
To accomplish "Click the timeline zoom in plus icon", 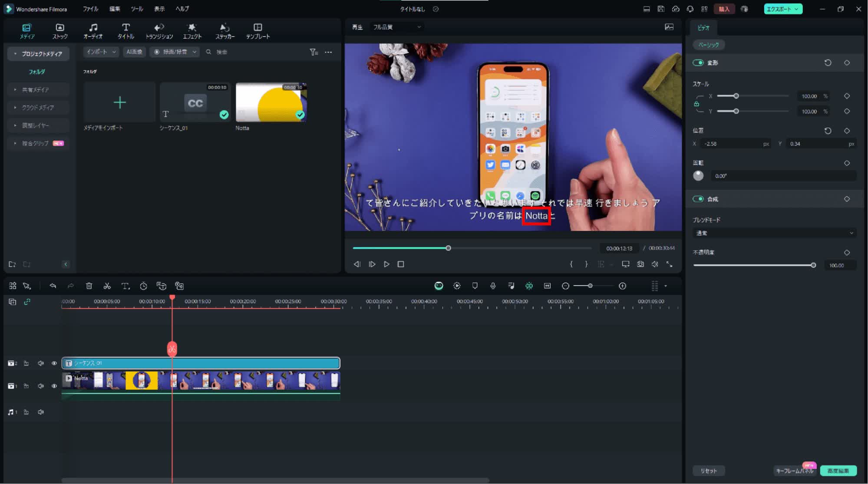I will [622, 286].
